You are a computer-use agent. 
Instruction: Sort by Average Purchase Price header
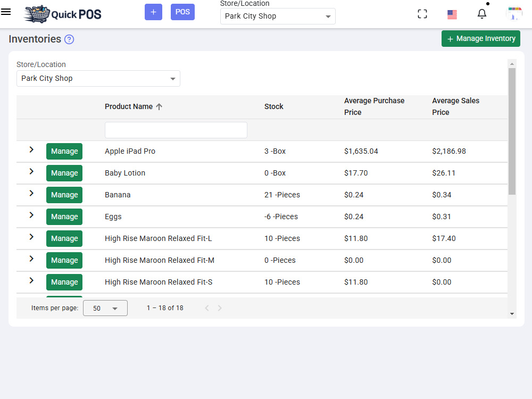[x=374, y=106]
